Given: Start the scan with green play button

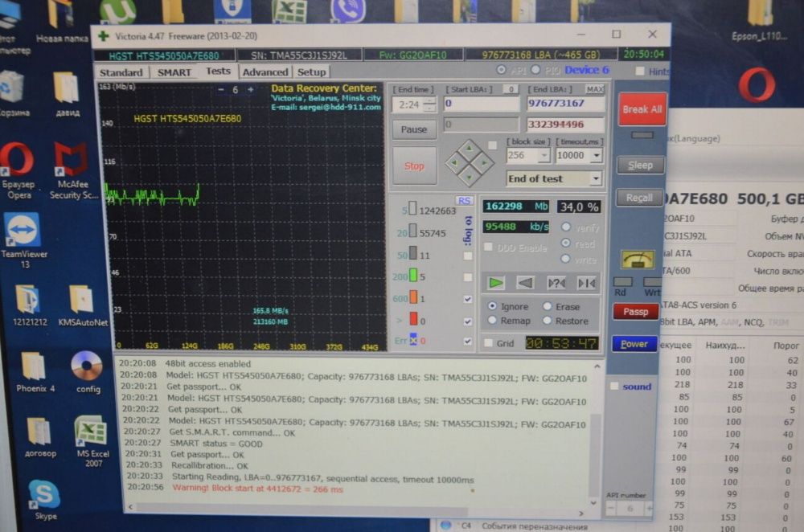Looking at the screenshot, I should [x=495, y=283].
